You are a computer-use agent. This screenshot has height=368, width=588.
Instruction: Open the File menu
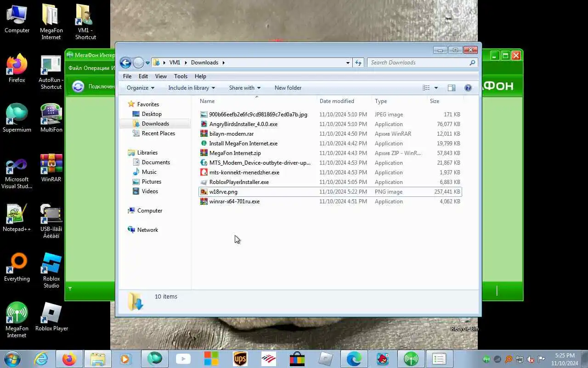[x=127, y=76]
